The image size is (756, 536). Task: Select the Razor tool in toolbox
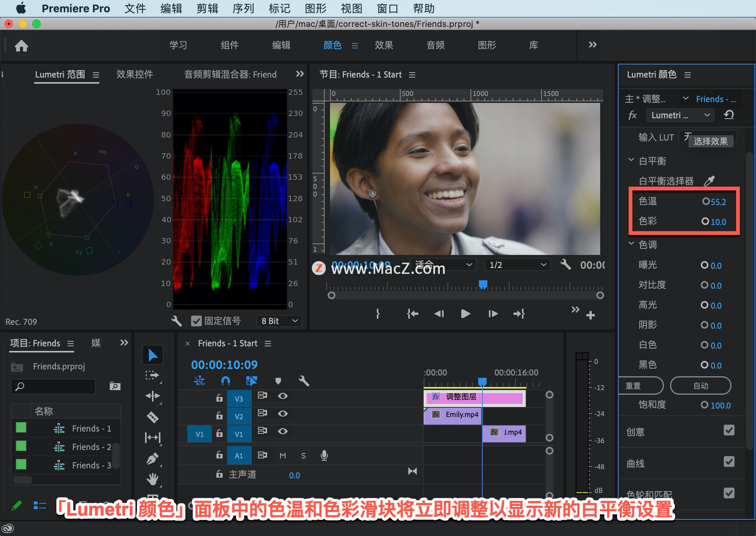point(153,417)
